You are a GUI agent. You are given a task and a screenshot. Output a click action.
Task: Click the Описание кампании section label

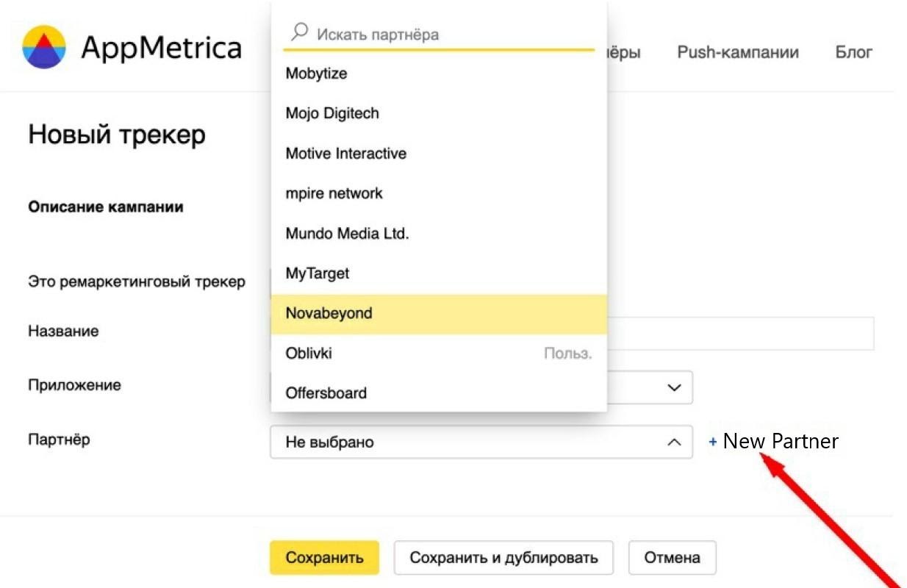pyautogui.click(x=106, y=207)
